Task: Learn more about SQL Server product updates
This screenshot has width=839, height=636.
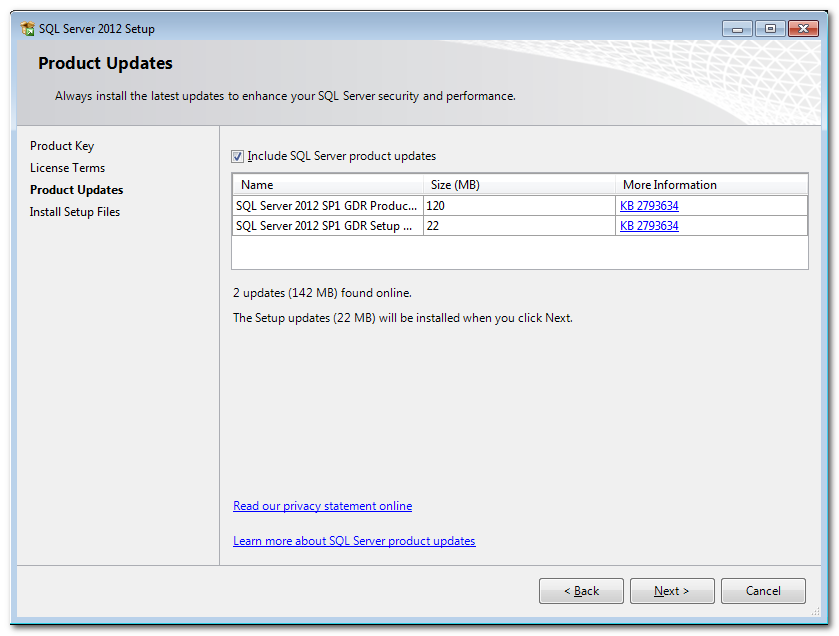Action: 354,541
